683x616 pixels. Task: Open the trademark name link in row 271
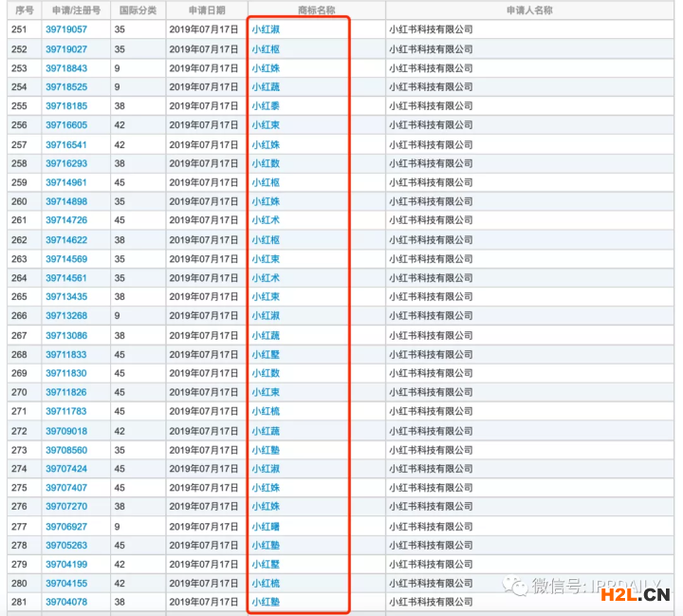coord(266,411)
